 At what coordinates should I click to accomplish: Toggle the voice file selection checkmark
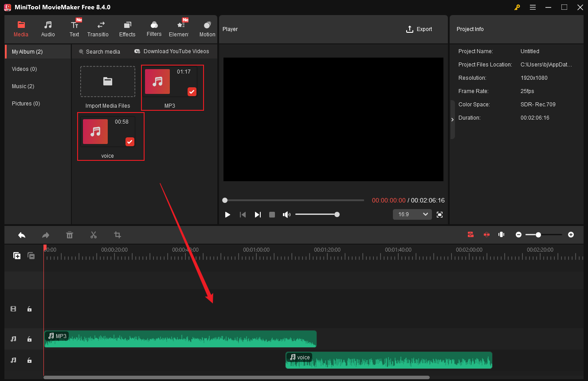(x=129, y=142)
